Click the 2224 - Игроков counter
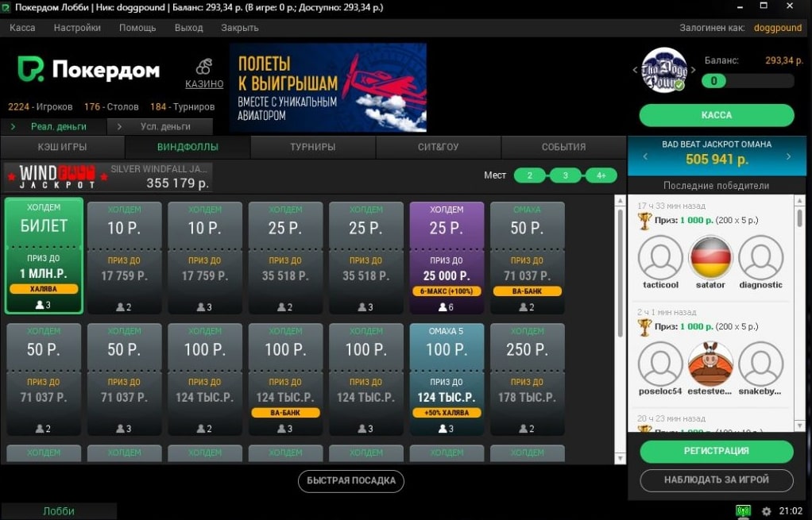The image size is (812, 520). click(40, 107)
